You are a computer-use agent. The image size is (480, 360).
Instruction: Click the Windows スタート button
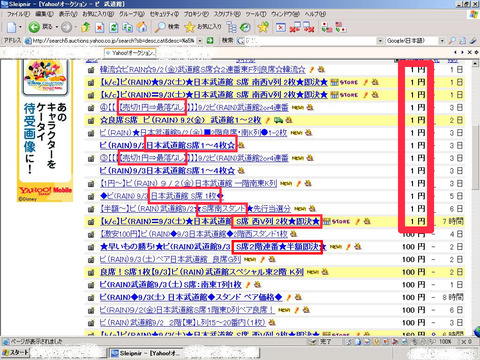[15, 353]
